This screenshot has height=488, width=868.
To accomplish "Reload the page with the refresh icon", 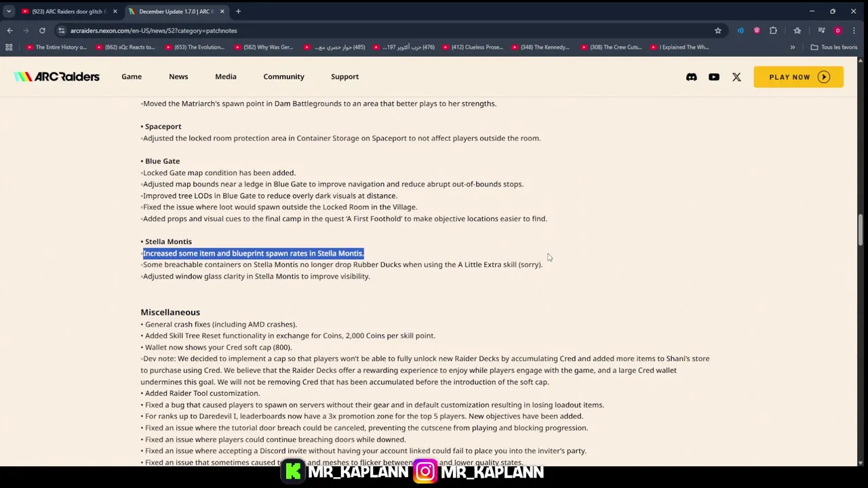I will [x=42, y=30].
